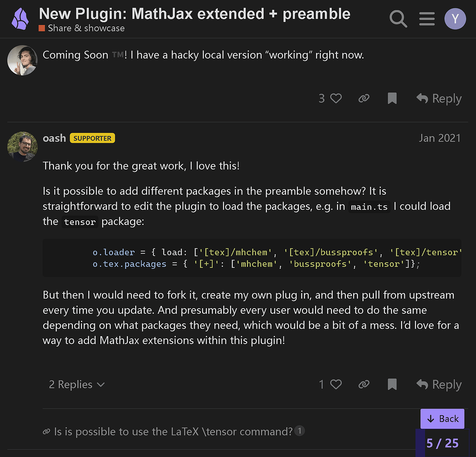Reply to oash's post
The image size is (476, 457).
[x=438, y=384]
